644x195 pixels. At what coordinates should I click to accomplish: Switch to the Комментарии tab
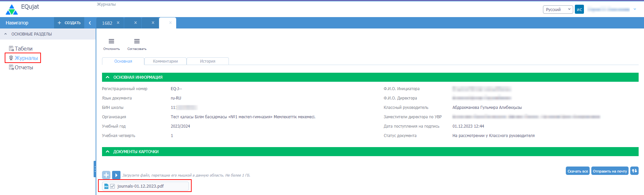(x=165, y=61)
